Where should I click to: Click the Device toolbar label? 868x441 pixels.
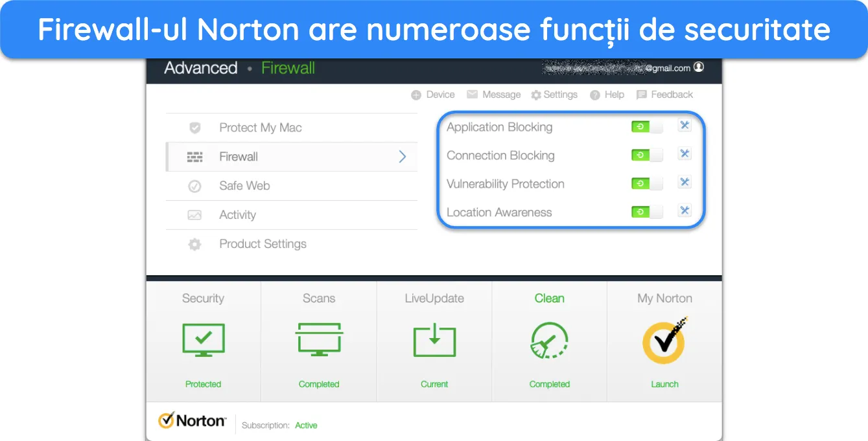(x=440, y=95)
